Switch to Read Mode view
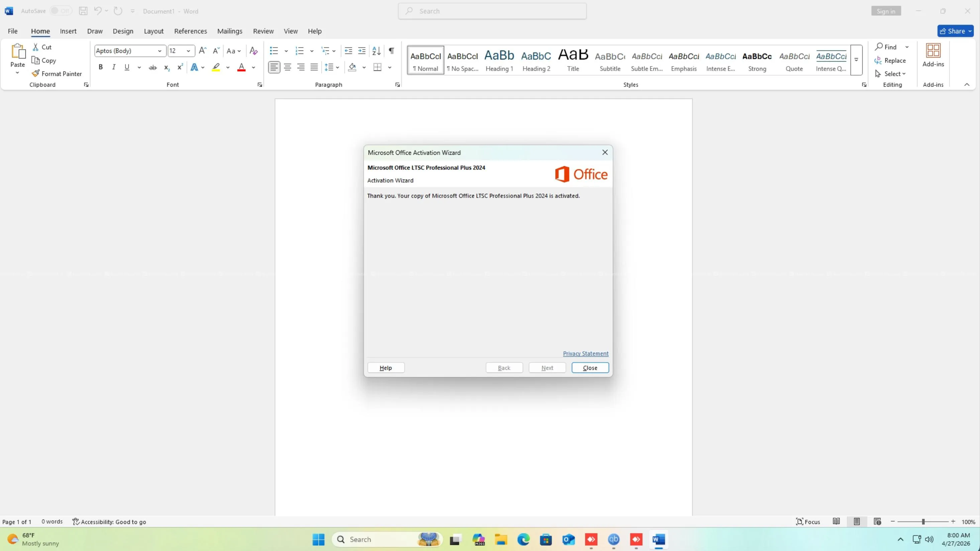The image size is (980, 551). click(x=836, y=522)
